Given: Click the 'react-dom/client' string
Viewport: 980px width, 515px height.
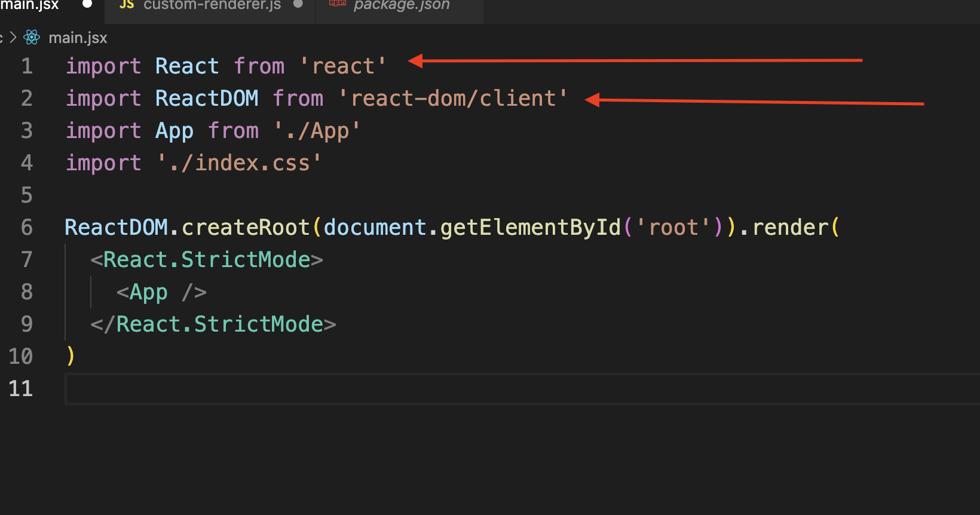Looking at the screenshot, I should 453,98.
